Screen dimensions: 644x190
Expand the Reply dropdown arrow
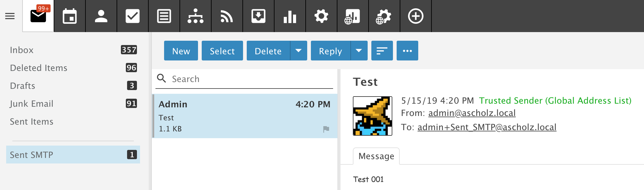pos(359,51)
